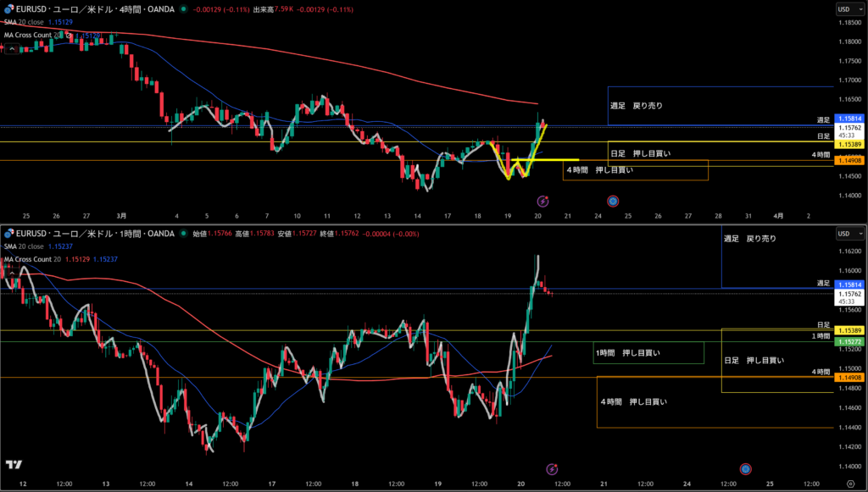Collapse the indicator legend on upper chart

coord(12,49)
